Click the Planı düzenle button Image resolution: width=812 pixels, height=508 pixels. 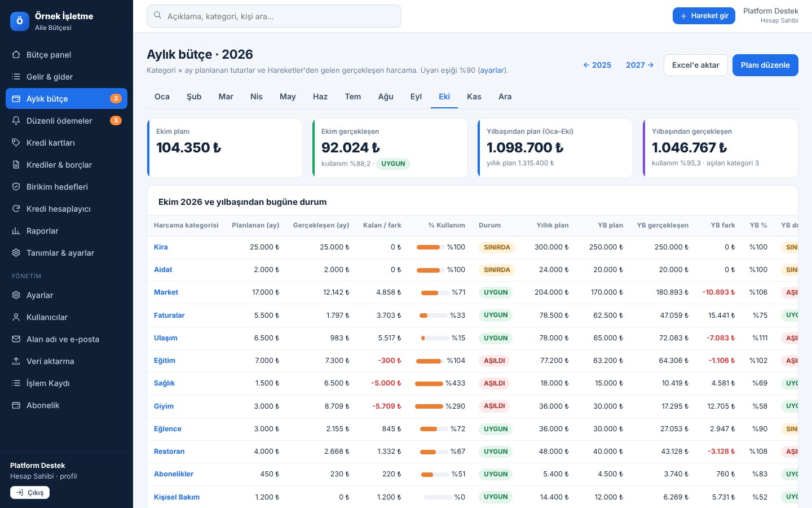click(x=765, y=65)
